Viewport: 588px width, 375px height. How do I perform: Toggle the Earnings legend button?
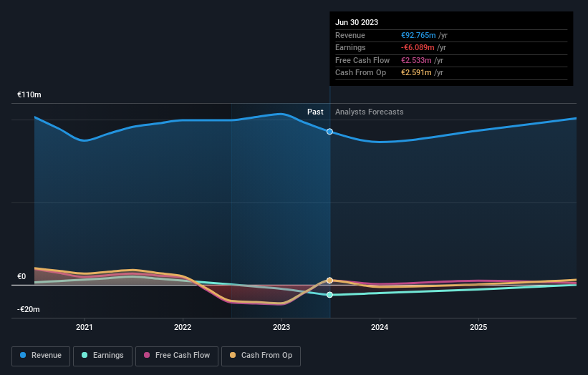point(102,356)
